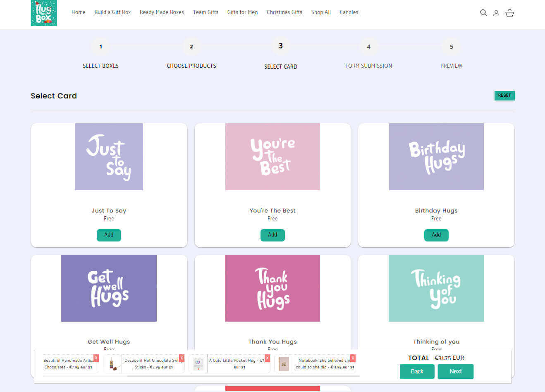The width and height of the screenshot is (545, 392).
Task: Click the 'Get Well Hugs' card title
Action: (109, 342)
